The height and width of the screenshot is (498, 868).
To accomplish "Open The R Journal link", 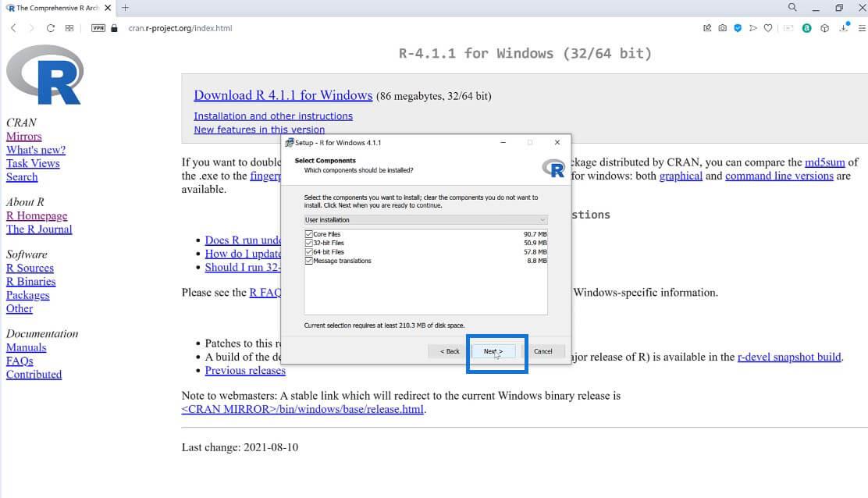I will (x=39, y=229).
